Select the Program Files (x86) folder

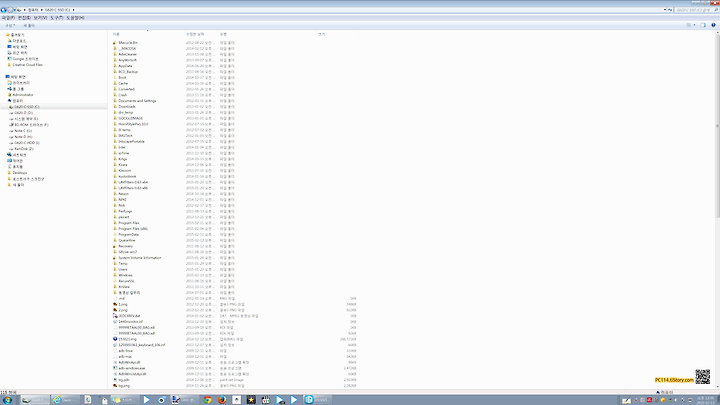point(133,229)
